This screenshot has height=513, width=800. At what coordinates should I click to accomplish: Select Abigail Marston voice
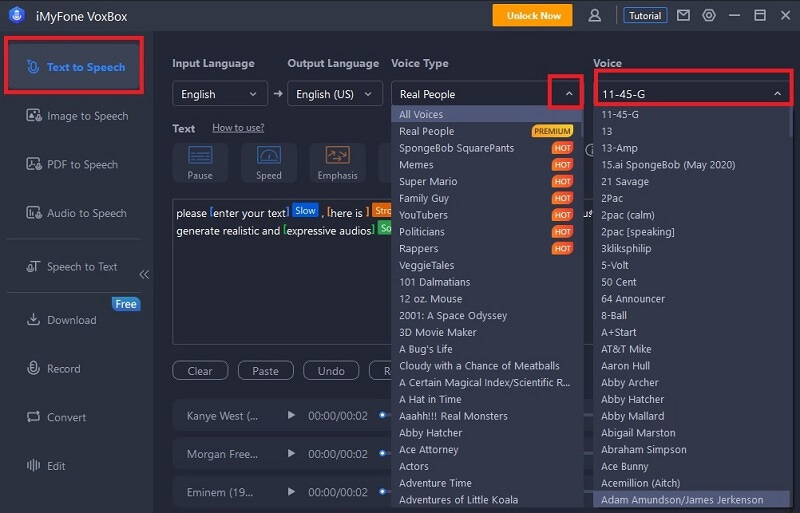click(691, 433)
